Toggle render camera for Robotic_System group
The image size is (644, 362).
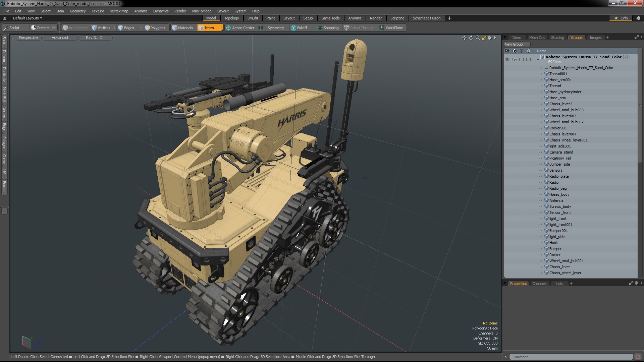click(515, 59)
